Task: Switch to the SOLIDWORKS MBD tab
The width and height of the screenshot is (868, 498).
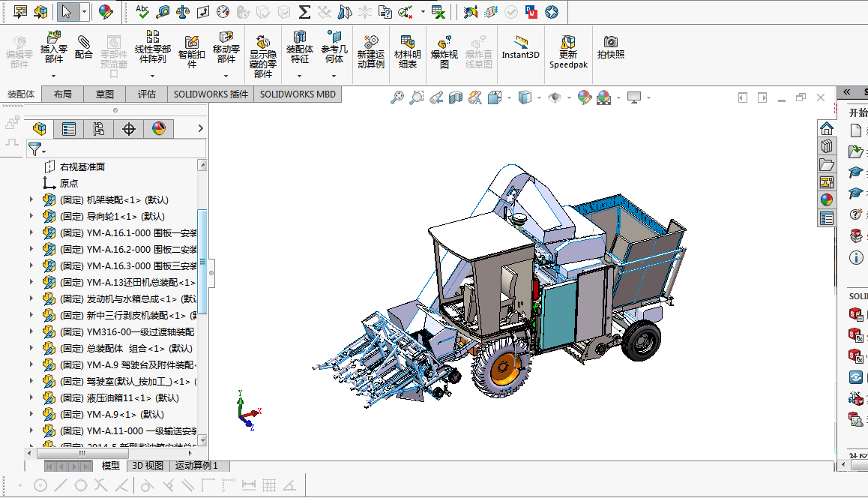Action: 298,94
